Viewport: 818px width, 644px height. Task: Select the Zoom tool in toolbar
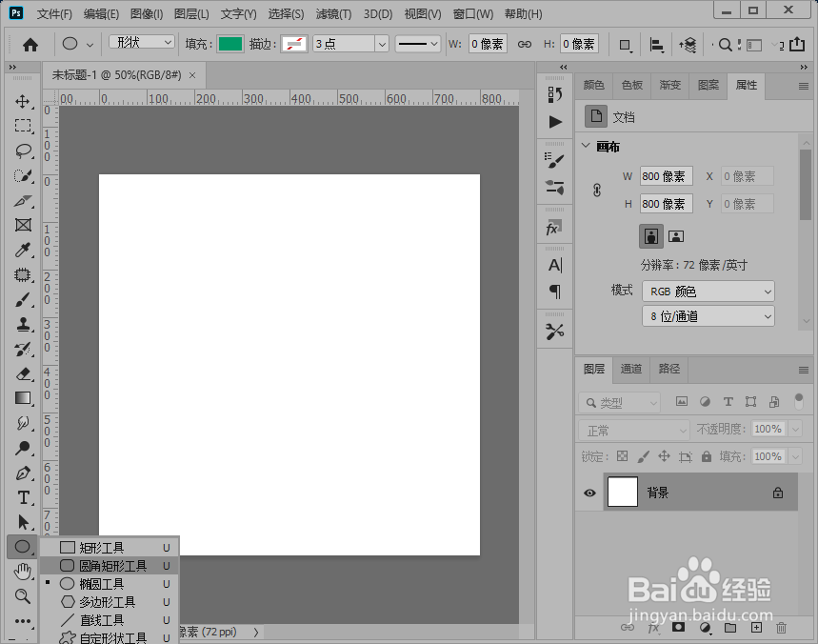(x=23, y=596)
